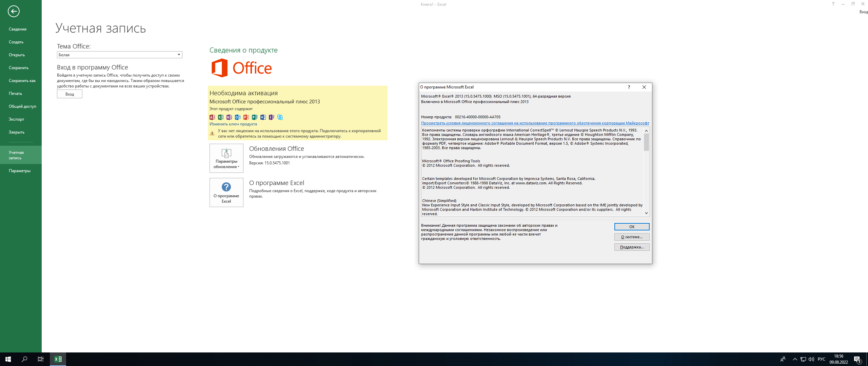The height and width of the screenshot is (366, 868).
Task: Select 'Сохранить как' in backstage menu
Action: click(x=21, y=81)
